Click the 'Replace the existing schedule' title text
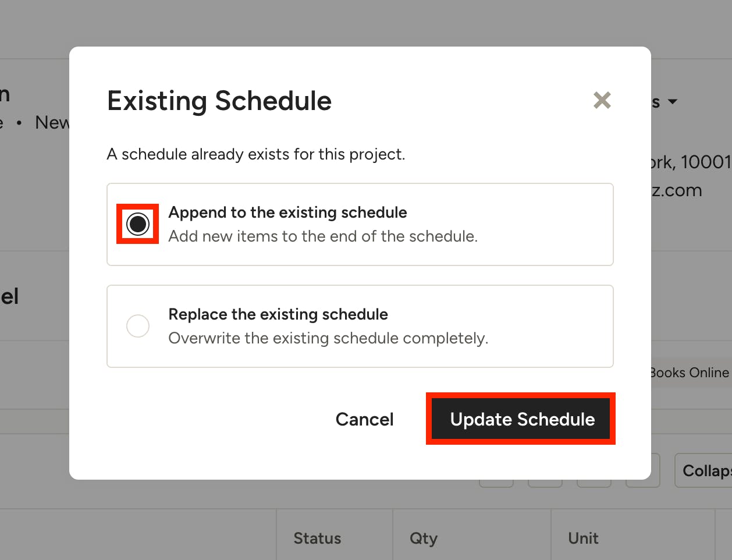 [x=278, y=314]
